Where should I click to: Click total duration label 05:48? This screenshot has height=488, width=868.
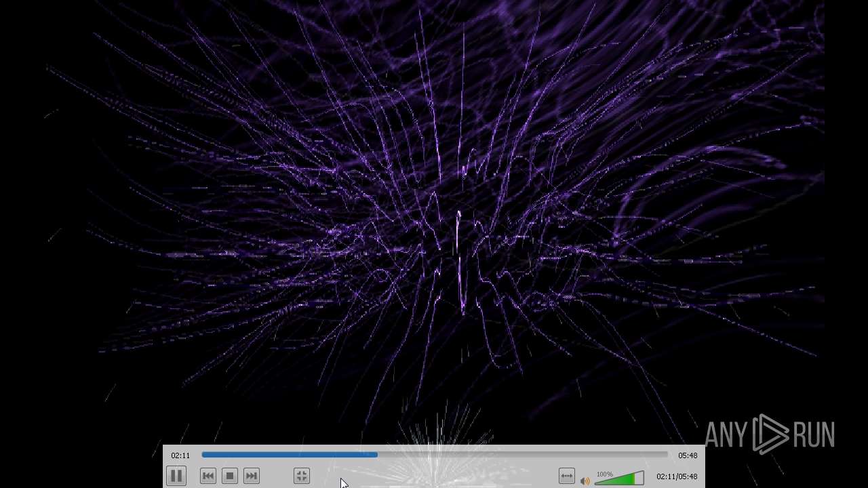688,455
